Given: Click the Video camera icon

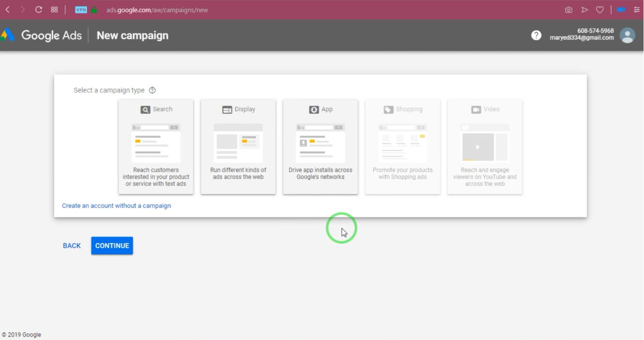Looking at the screenshot, I should [x=476, y=110].
